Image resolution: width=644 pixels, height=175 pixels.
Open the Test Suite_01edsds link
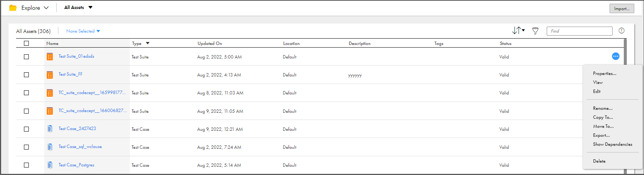click(x=76, y=56)
